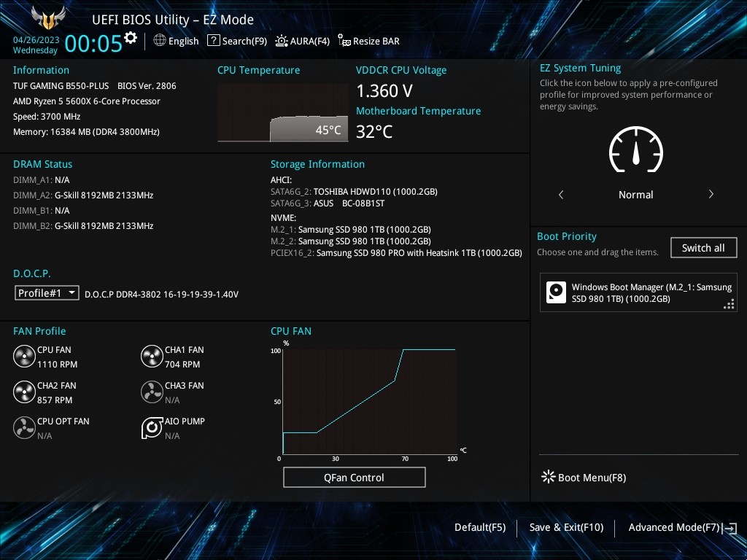Click CHA1 FAN 704 RPM reading
747x560 pixels.
coord(182,364)
